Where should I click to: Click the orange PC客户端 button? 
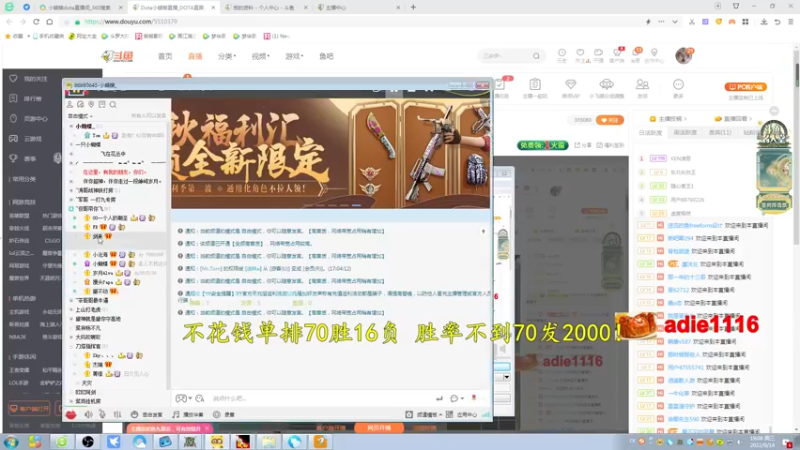click(745, 87)
